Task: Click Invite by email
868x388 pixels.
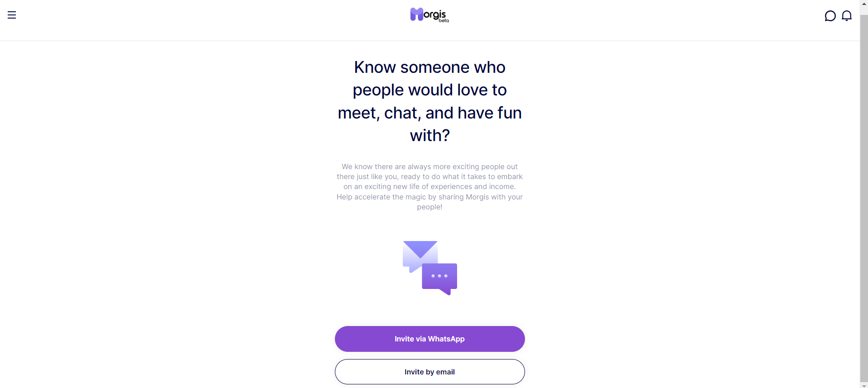Action: pos(429,372)
